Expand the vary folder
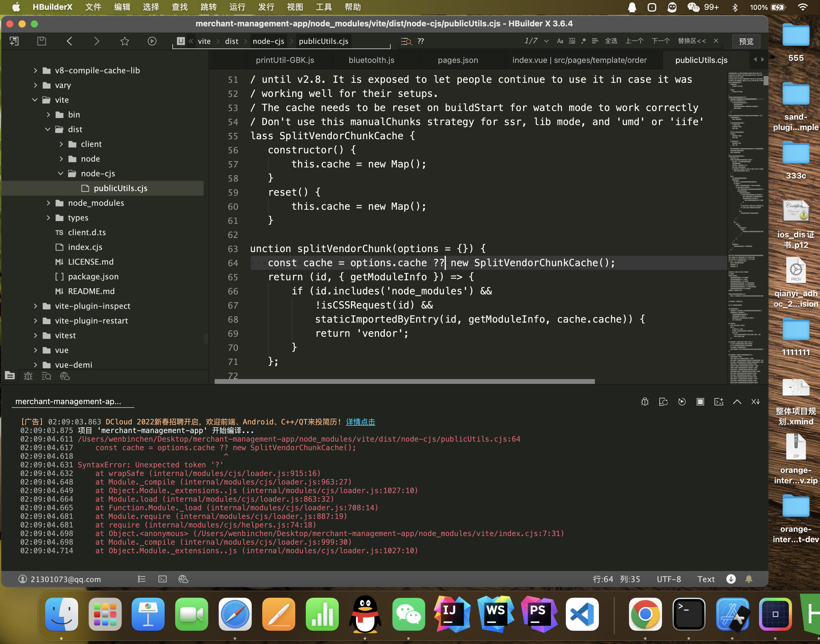 click(36, 85)
